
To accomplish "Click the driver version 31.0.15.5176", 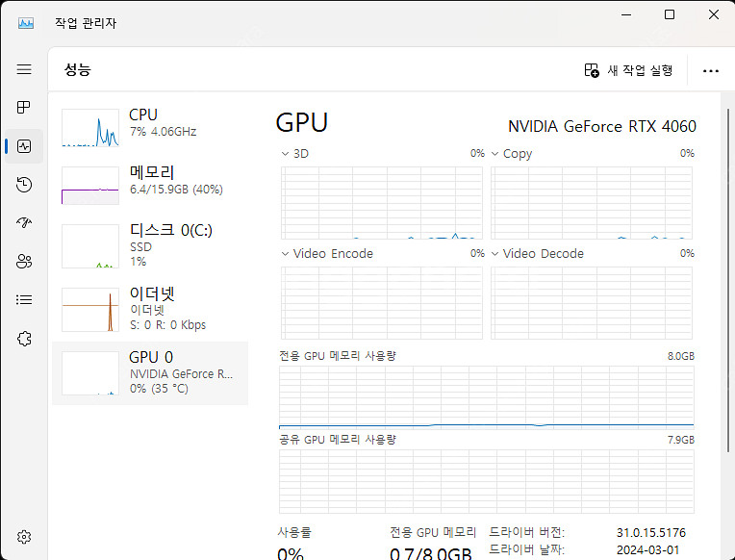I will click(x=651, y=533).
